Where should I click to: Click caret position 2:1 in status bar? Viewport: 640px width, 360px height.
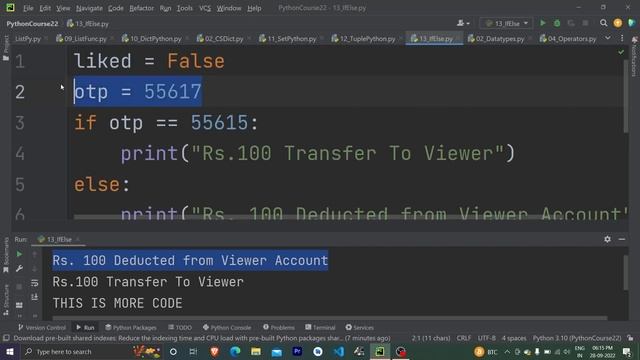point(431,338)
